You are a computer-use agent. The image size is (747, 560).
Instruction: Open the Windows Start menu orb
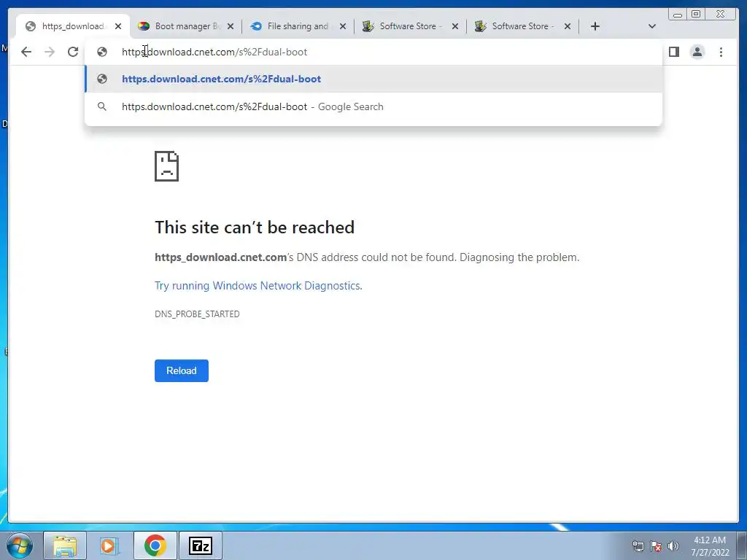[x=20, y=545]
